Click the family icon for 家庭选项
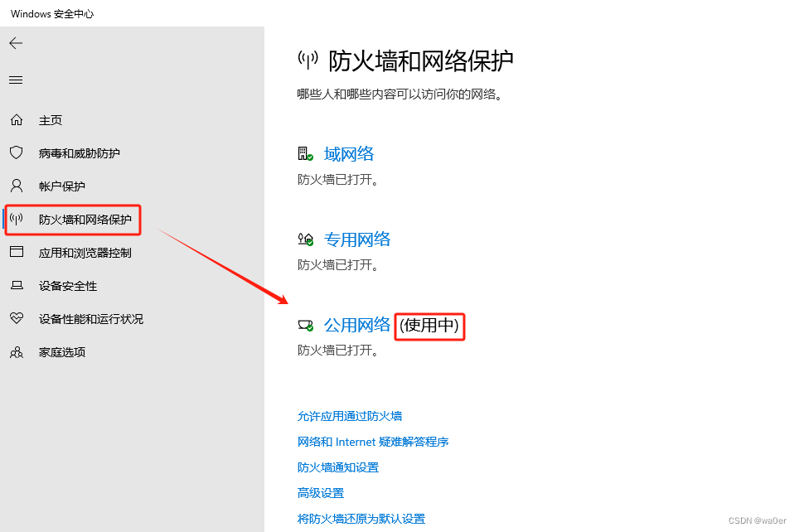 click(17, 352)
